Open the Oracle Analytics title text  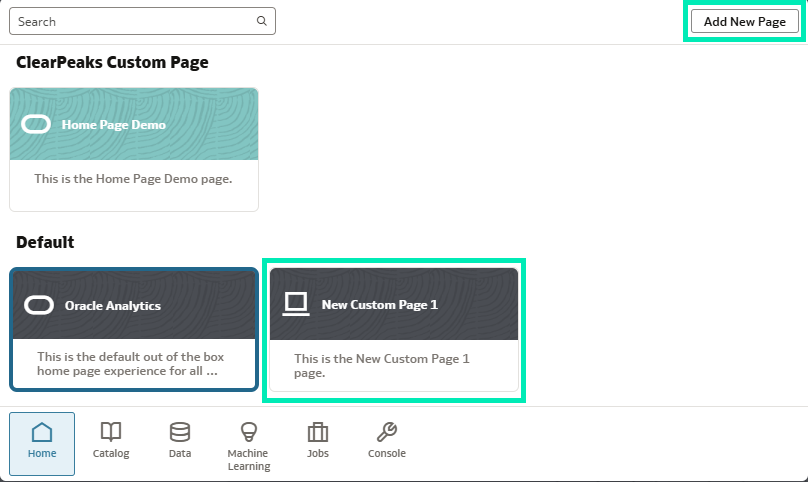[112, 306]
